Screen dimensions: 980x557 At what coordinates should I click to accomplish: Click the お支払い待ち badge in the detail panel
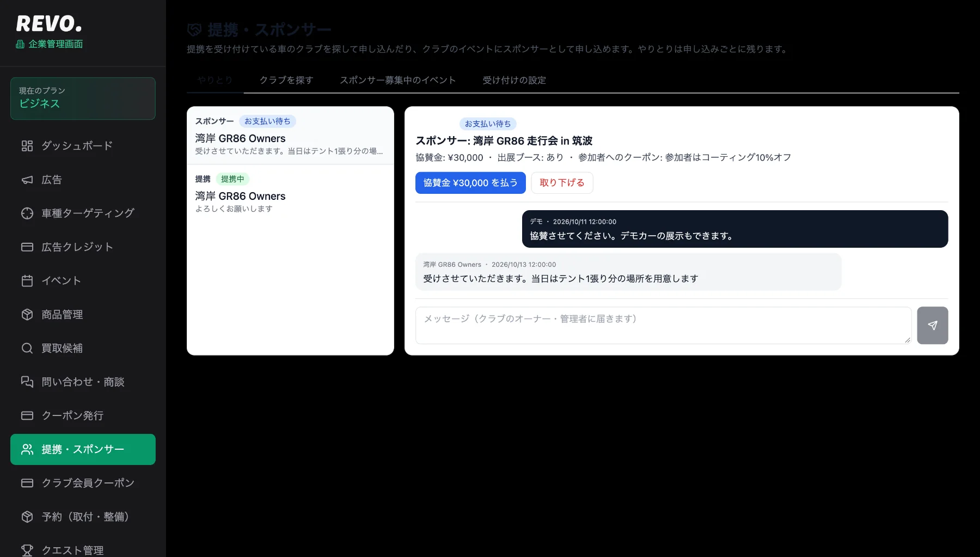coord(488,124)
